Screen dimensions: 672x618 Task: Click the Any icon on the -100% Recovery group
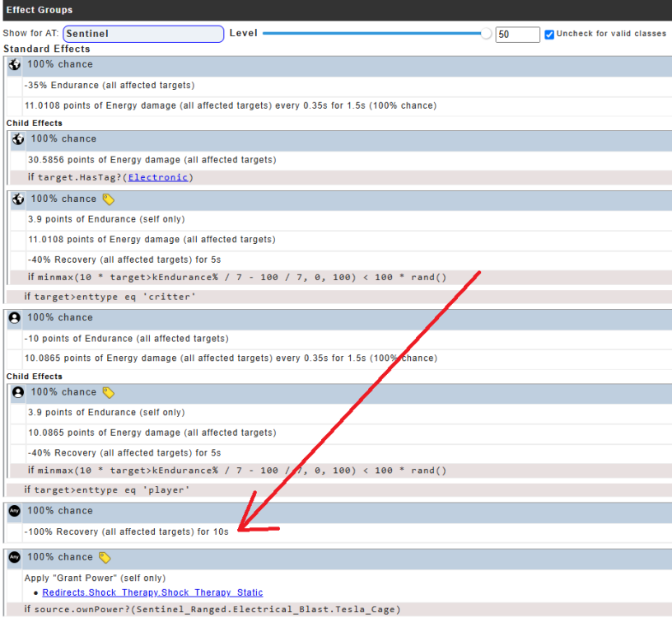click(x=14, y=511)
